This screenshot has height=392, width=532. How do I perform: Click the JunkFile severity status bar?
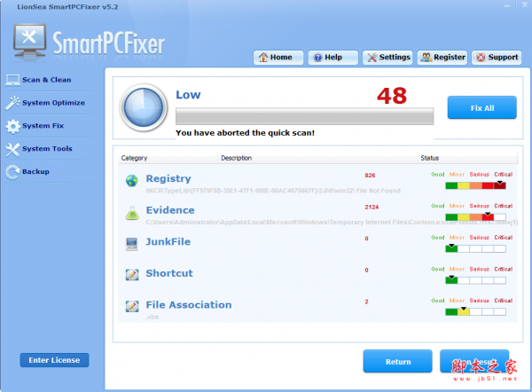tap(475, 248)
